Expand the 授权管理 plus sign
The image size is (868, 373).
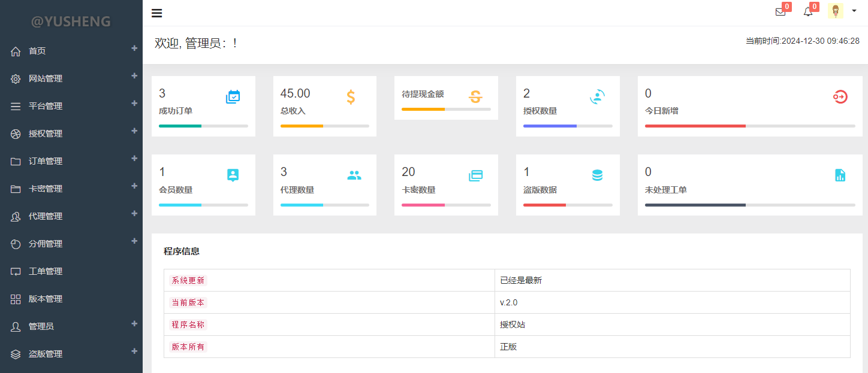click(134, 131)
